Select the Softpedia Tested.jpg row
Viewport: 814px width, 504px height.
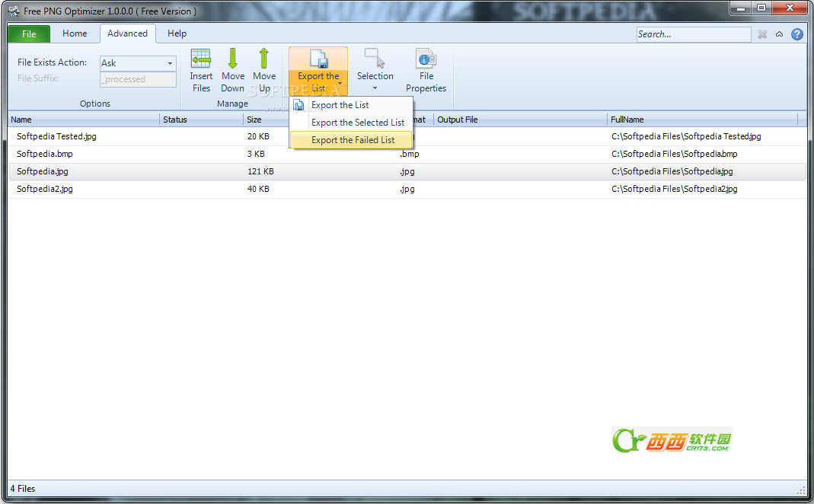tap(407, 136)
